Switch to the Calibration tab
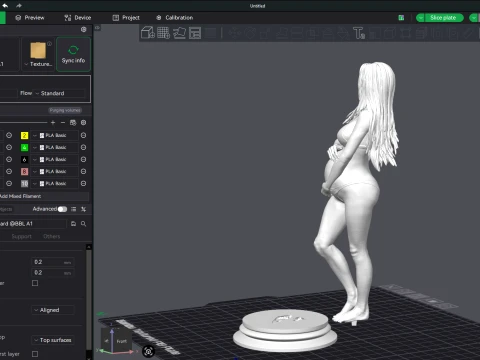Image resolution: width=480 pixels, height=360 pixels. coord(175,18)
